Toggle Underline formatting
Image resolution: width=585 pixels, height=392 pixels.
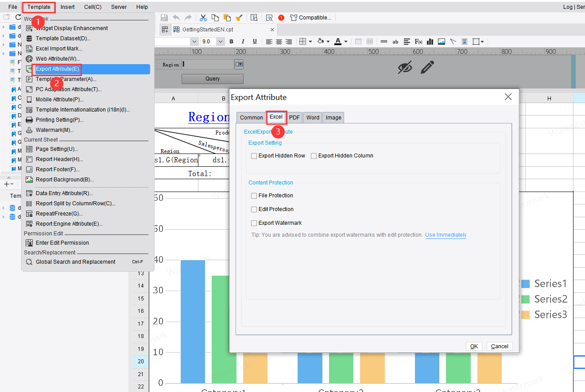pyautogui.click(x=255, y=42)
